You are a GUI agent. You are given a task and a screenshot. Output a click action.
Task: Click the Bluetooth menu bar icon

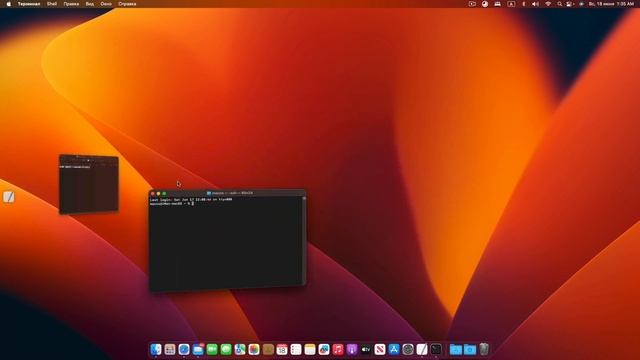(x=524, y=4)
